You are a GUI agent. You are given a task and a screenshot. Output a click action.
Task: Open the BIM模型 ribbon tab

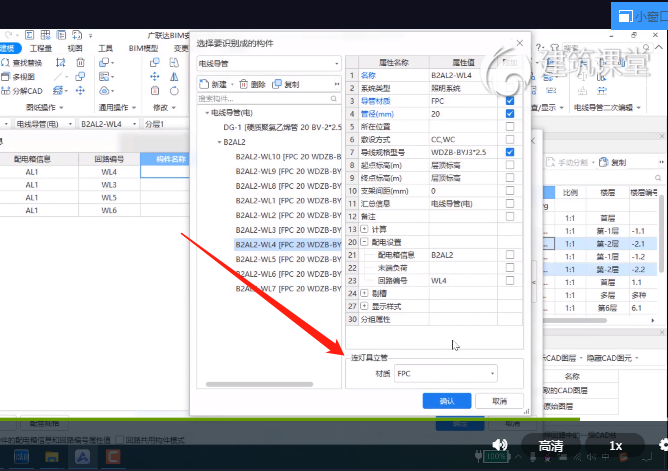click(x=143, y=48)
